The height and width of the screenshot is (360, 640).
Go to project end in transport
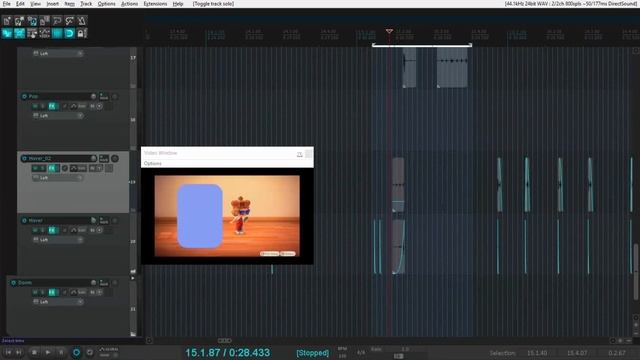(19, 352)
